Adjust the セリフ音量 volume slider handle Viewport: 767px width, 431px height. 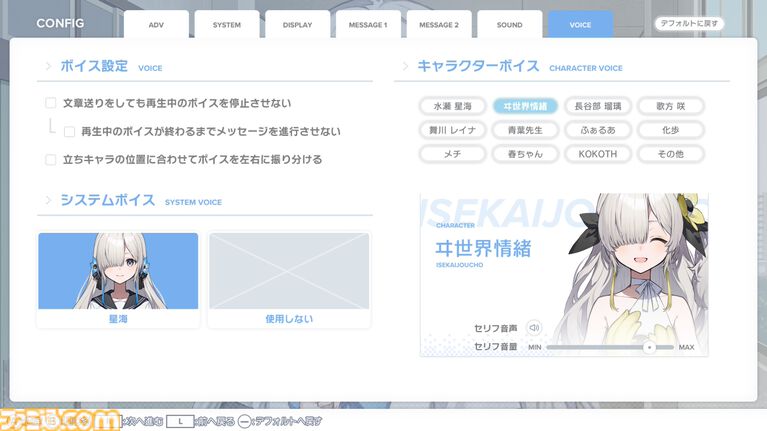pyautogui.click(x=648, y=347)
